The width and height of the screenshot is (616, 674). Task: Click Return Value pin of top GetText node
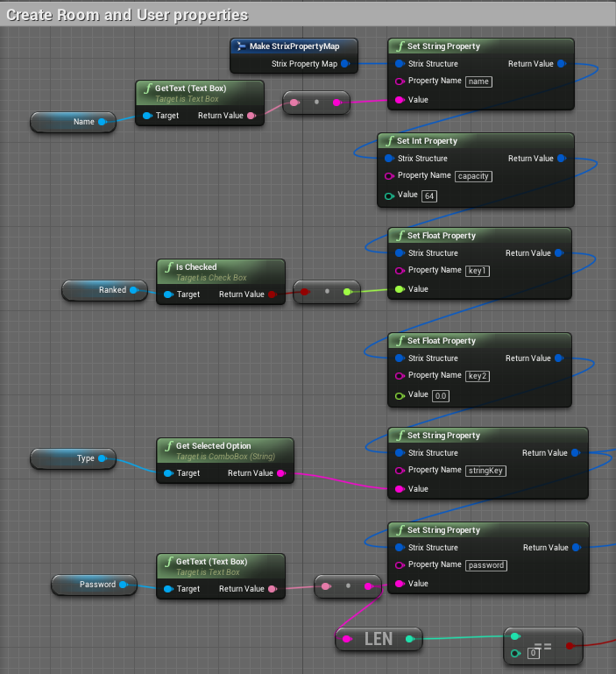(x=251, y=116)
